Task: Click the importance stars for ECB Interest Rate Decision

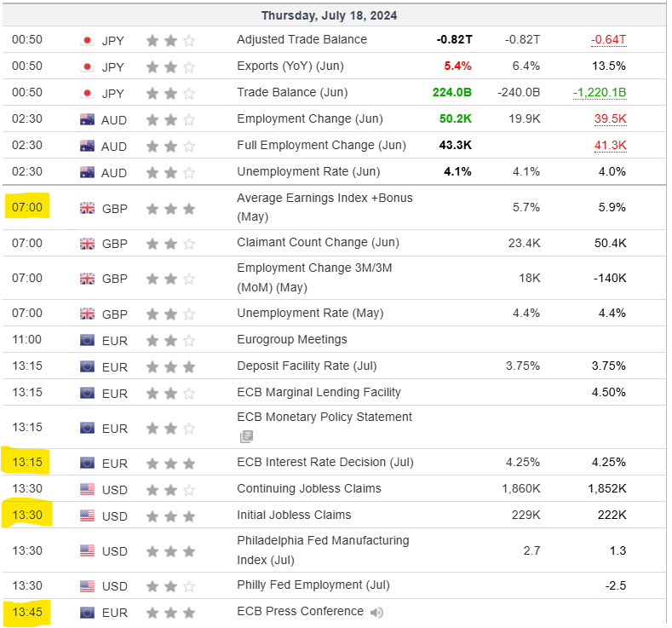Action: pos(170,464)
